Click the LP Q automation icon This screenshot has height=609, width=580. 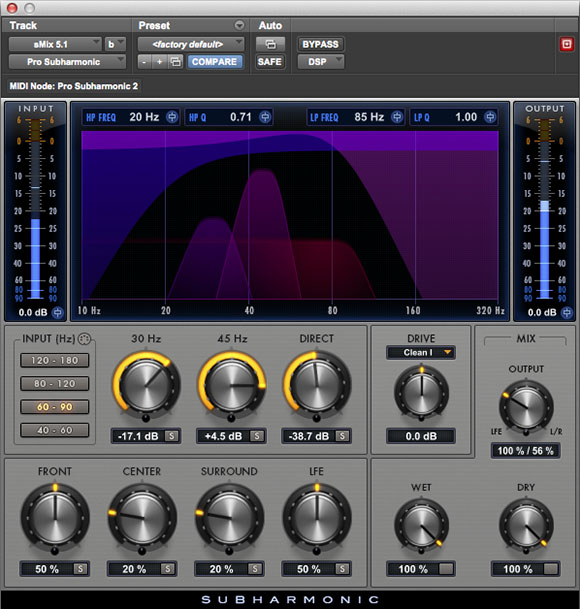tap(490, 117)
